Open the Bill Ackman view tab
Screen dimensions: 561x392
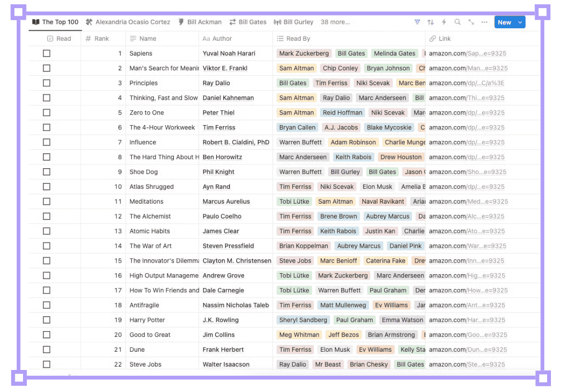click(x=200, y=22)
